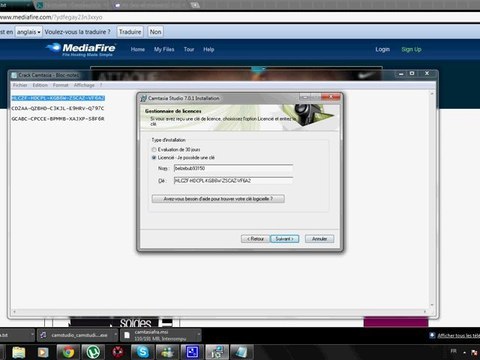Click Suivant button in installer
The image size is (480, 360).
coord(284,239)
